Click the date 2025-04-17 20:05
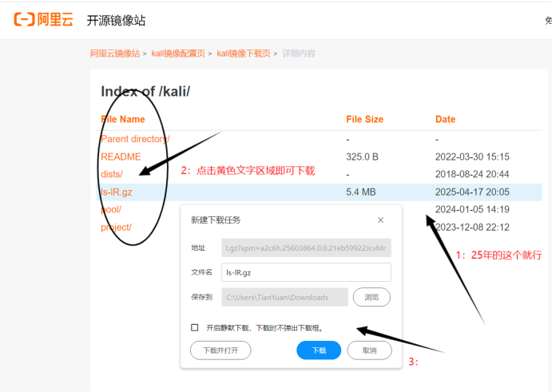The width and height of the screenshot is (552, 392). 472,192
